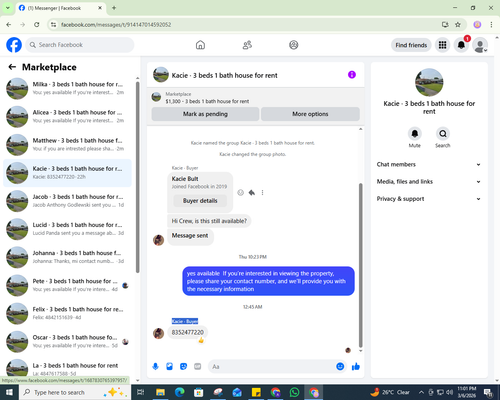Open the emoji picker in message box
500x400 pixels.
(x=340, y=367)
